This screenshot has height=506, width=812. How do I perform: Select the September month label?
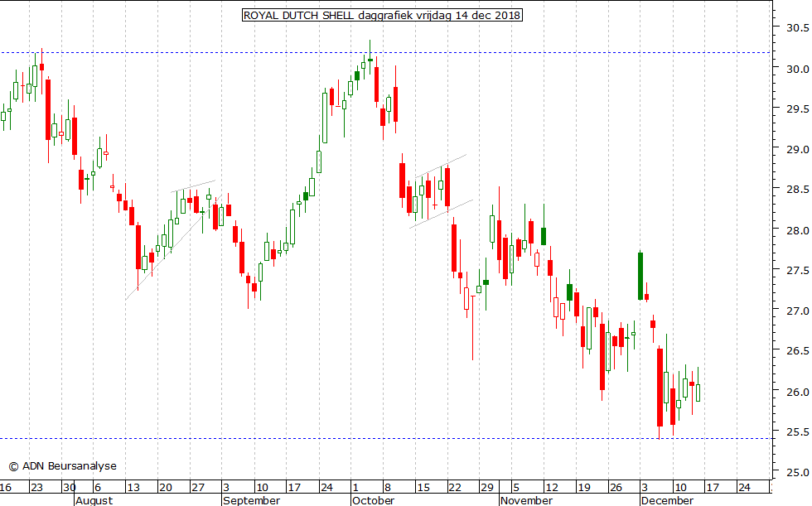[x=252, y=500]
